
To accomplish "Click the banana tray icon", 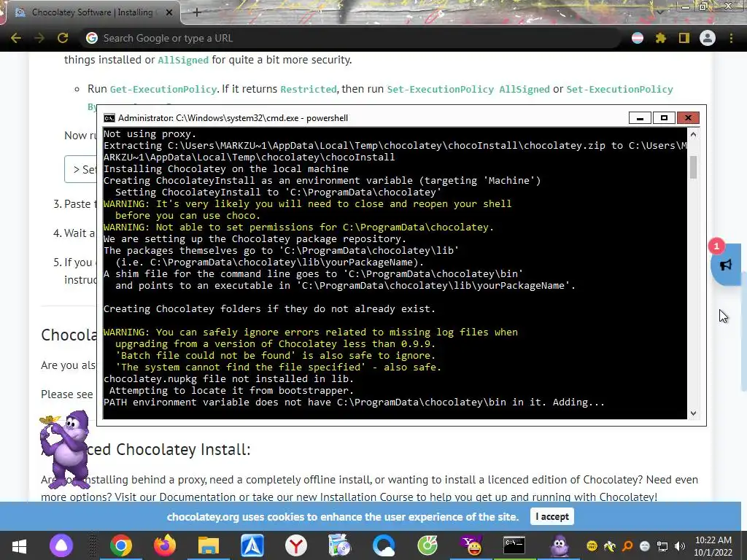I will (x=610, y=546).
